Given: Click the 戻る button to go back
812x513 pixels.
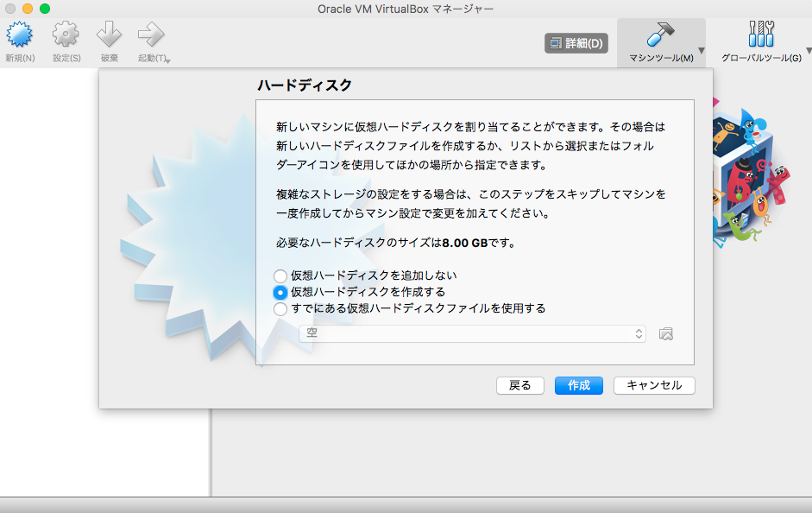Looking at the screenshot, I should tap(519, 385).
